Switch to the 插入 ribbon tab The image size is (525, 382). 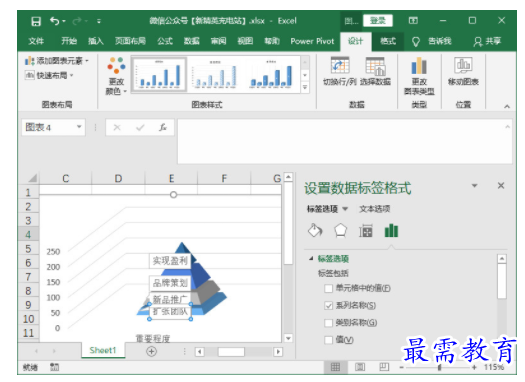coord(96,41)
